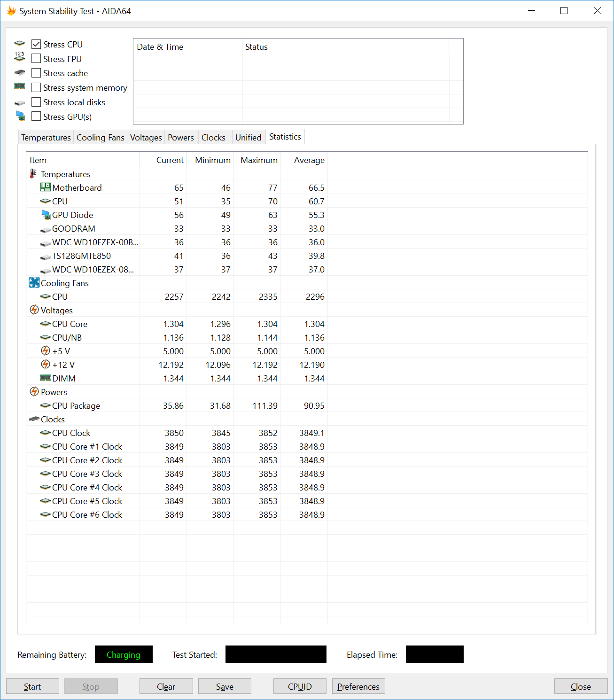Open the Voltages tab
This screenshot has height=700, width=614.
click(x=146, y=137)
